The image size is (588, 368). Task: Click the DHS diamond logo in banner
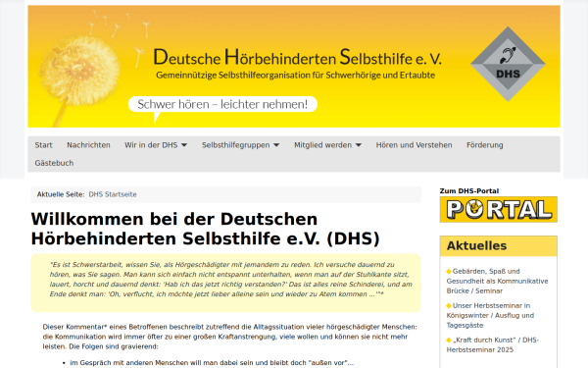point(508,64)
